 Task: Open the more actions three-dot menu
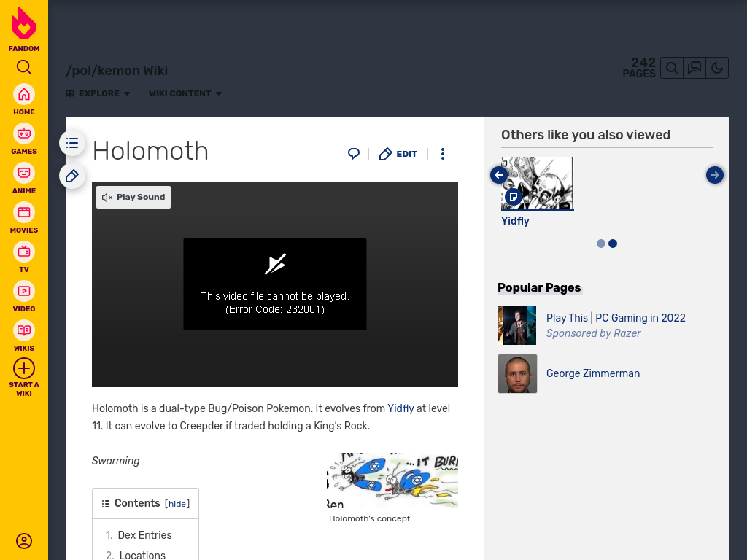click(x=443, y=154)
